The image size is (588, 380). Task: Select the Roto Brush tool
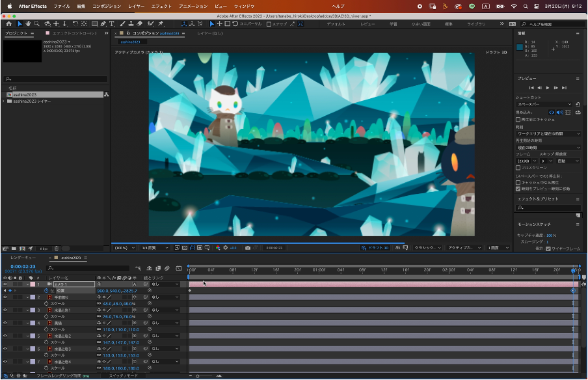(150, 23)
